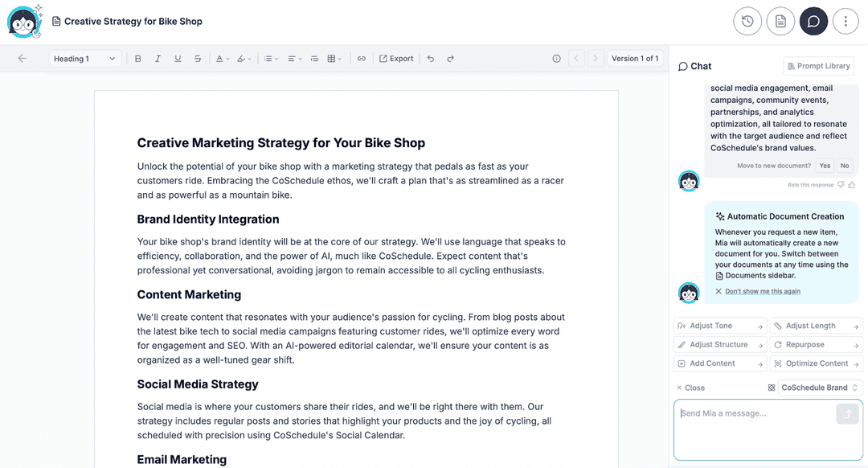Rate the response thumbs down
Screen dimensions: 868x468
tap(841, 184)
